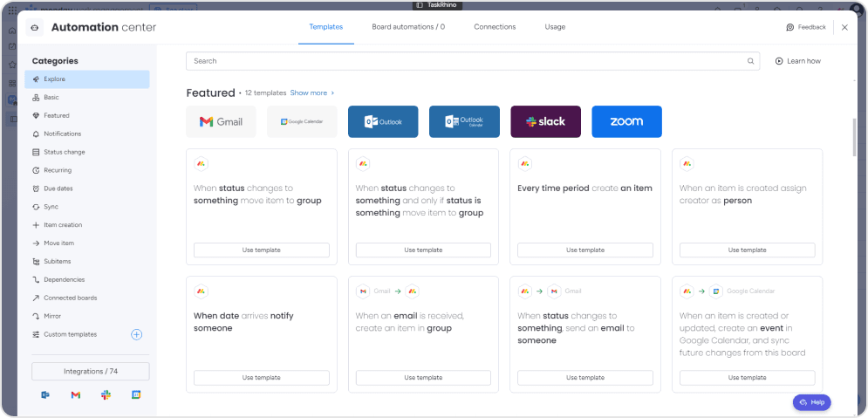Open the Due dates category
Image resolution: width=868 pixels, height=418 pixels.
pyautogui.click(x=87, y=188)
